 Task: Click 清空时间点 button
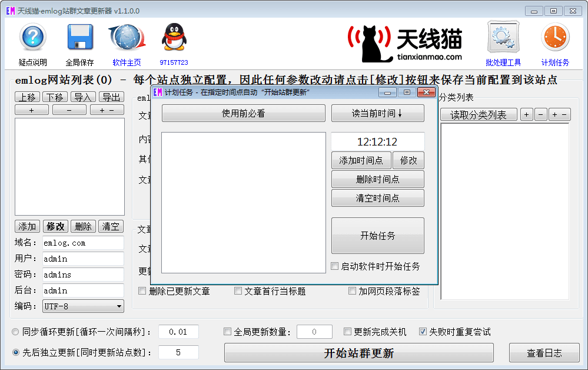coord(378,198)
